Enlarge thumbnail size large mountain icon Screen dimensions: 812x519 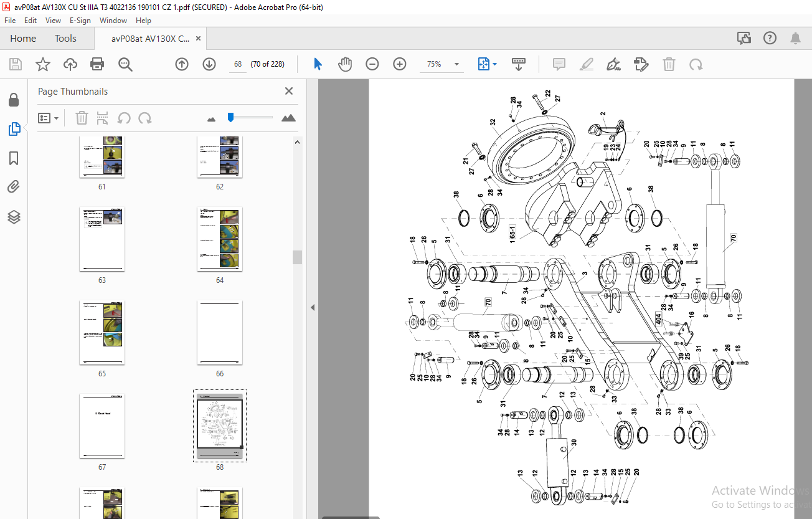click(288, 118)
